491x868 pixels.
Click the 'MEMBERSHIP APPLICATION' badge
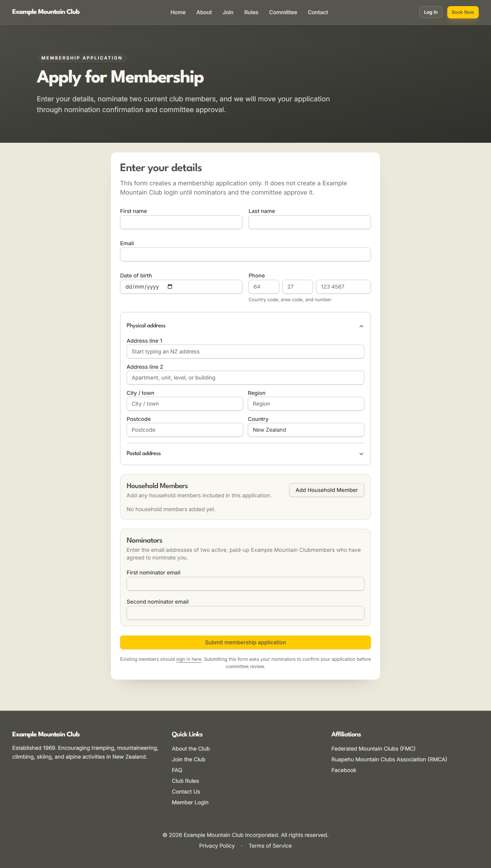(82, 58)
